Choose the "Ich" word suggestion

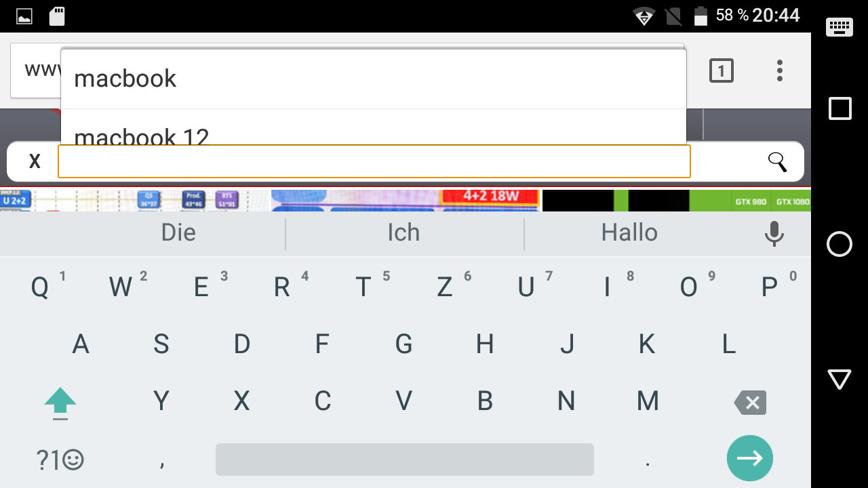click(403, 233)
